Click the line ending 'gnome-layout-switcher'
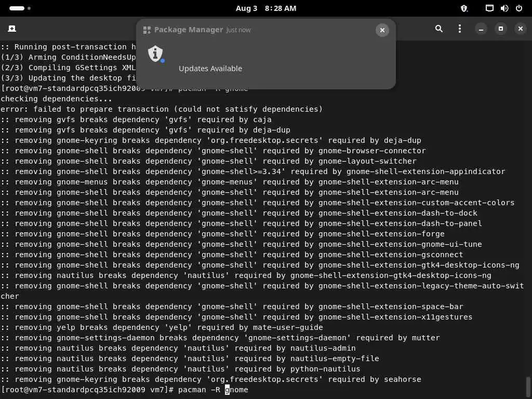Image resolution: width=532 pixels, height=399 pixels. click(x=208, y=161)
